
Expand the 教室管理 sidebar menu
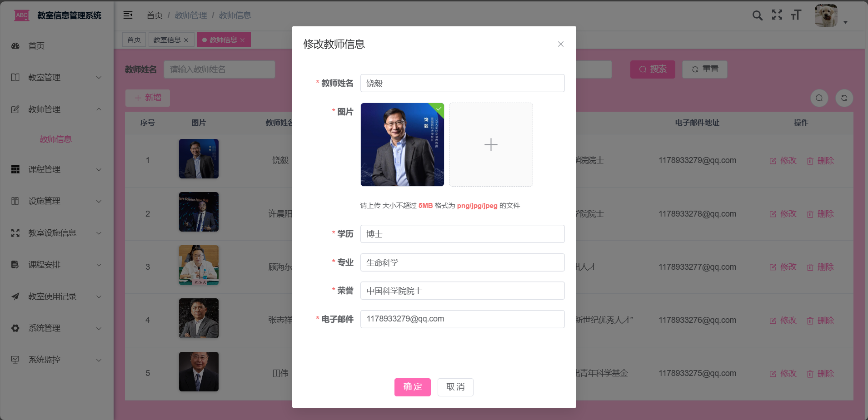(57, 78)
